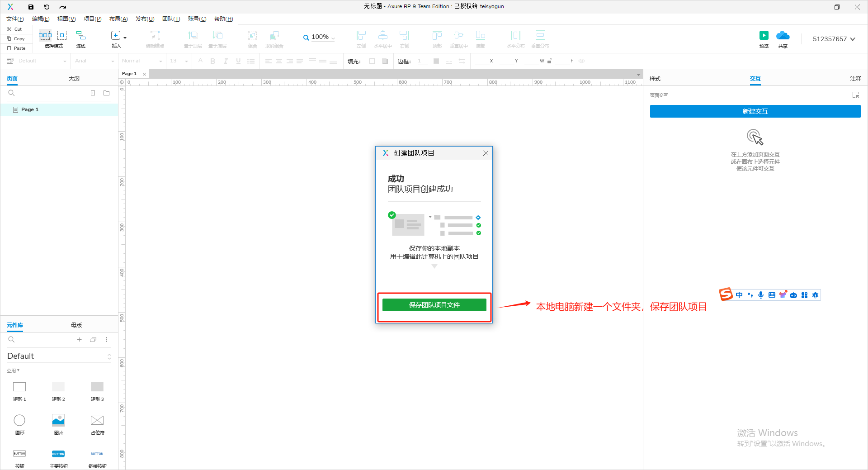Switch to the 注释 tab
This screenshot has width=868, height=470.
click(x=856, y=78)
